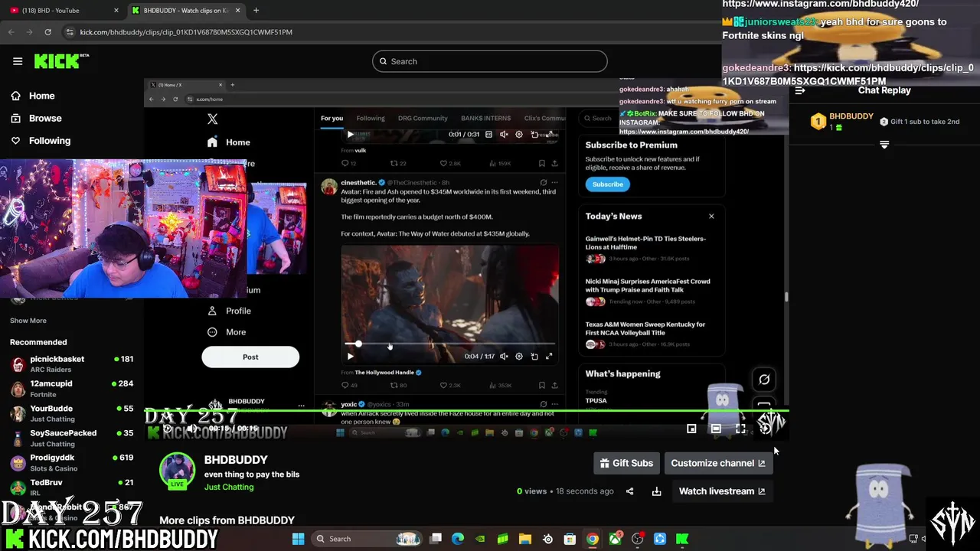Open More menu in X sidebar
This screenshot has width=980, height=551.
pos(227,332)
